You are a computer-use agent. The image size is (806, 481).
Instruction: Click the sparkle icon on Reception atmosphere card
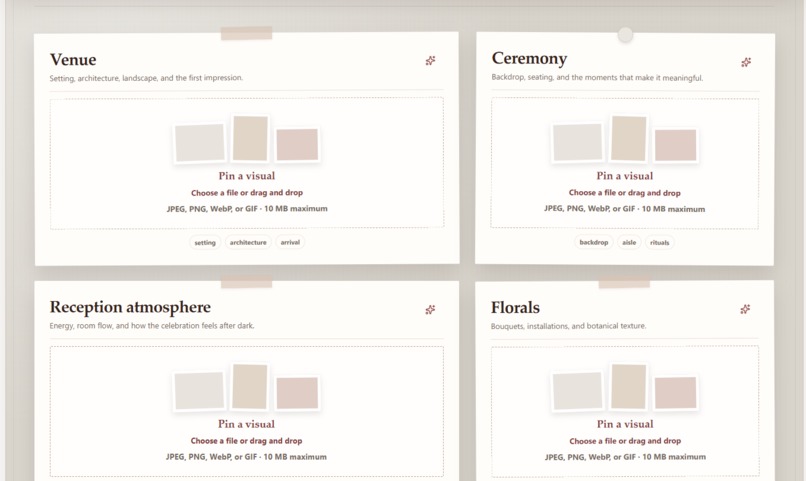tap(430, 309)
